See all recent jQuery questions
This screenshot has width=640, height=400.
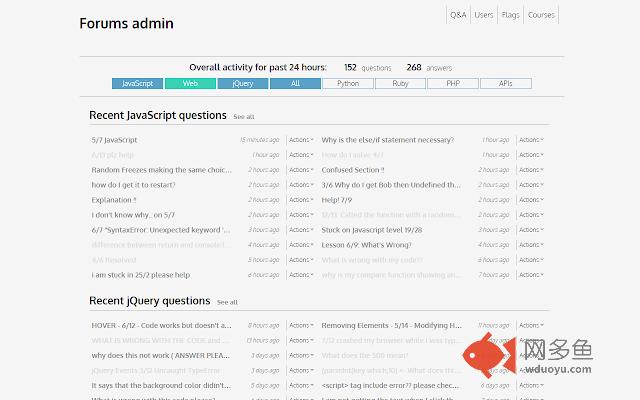click(227, 302)
